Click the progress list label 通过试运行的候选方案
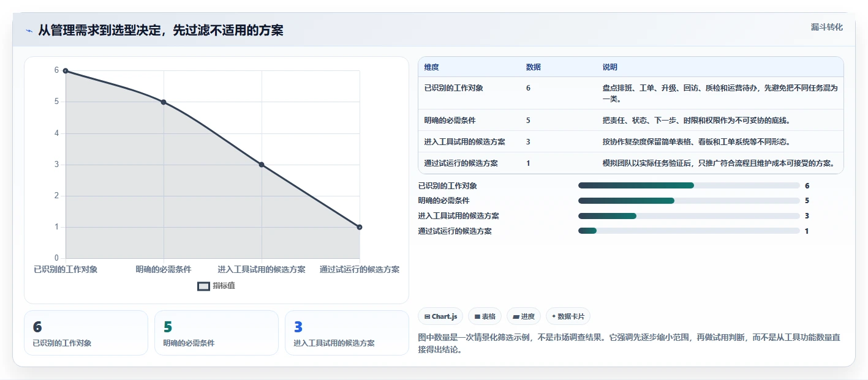 point(455,231)
